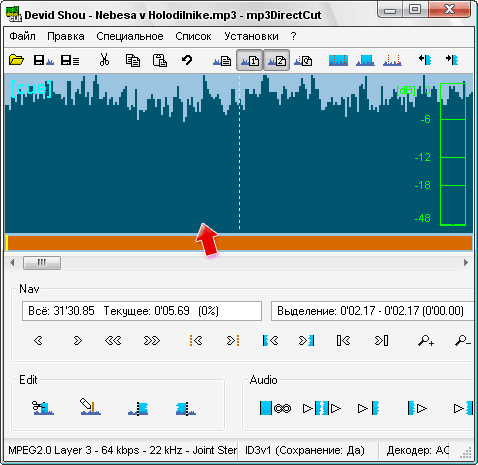Click the save selection floppy icon

pyautogui.click(x=44, y=60)
